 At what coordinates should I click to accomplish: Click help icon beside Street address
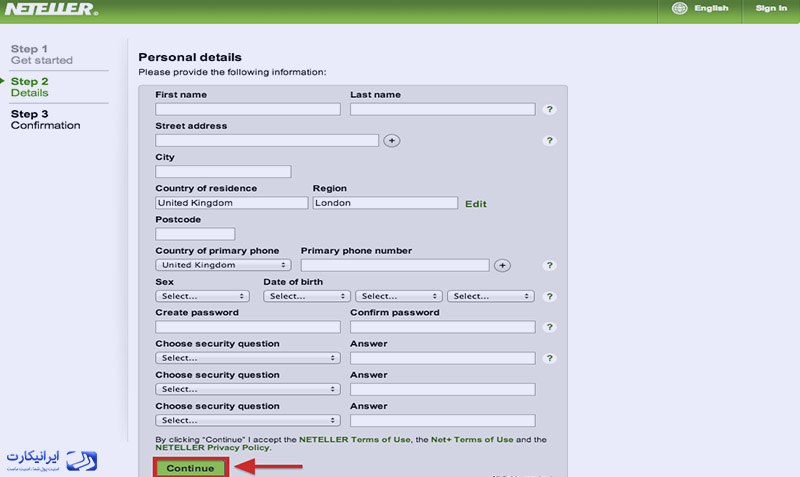pos(549,140)
